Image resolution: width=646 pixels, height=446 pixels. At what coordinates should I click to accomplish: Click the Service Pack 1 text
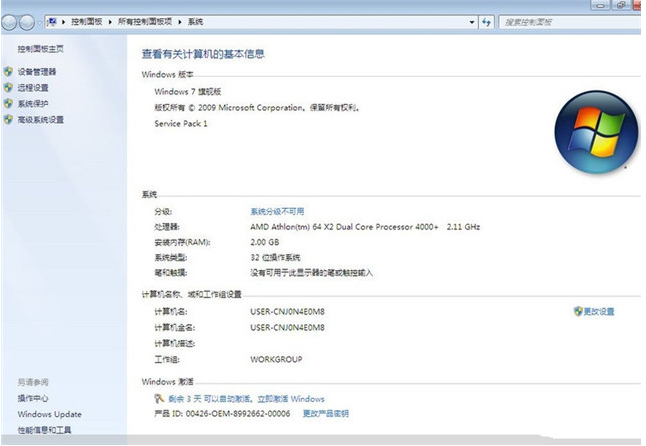click(x=181, y=124)
